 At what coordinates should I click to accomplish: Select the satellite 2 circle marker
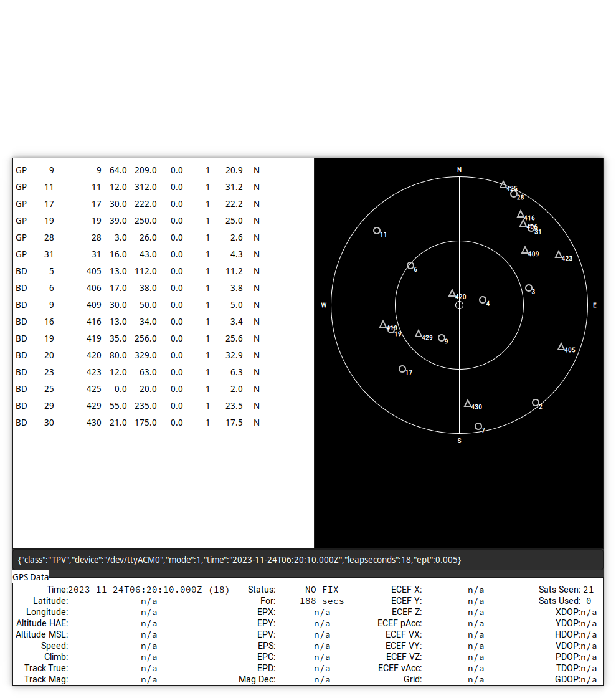click(536, 403)
